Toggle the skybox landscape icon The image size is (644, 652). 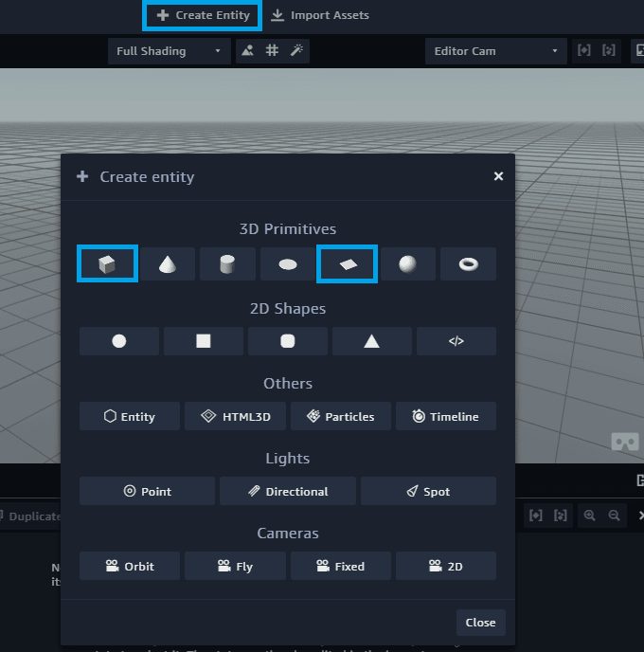[x=247, y=51]
